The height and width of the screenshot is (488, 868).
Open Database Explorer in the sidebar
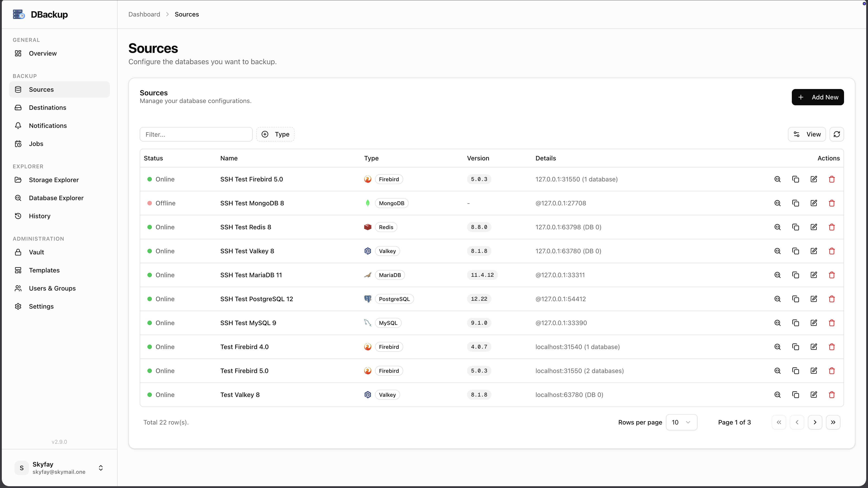point(59,198)
